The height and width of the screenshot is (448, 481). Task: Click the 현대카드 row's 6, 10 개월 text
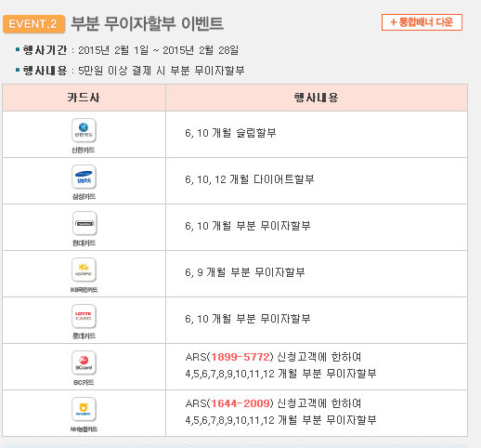click(248, 226)
